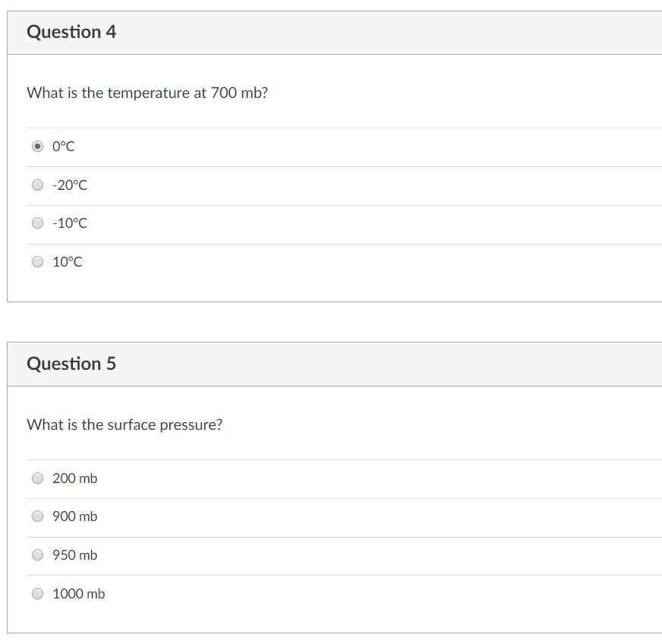The image size is (662, 644).
Task: Click the Question 5 header
Action: pos(71,363)
